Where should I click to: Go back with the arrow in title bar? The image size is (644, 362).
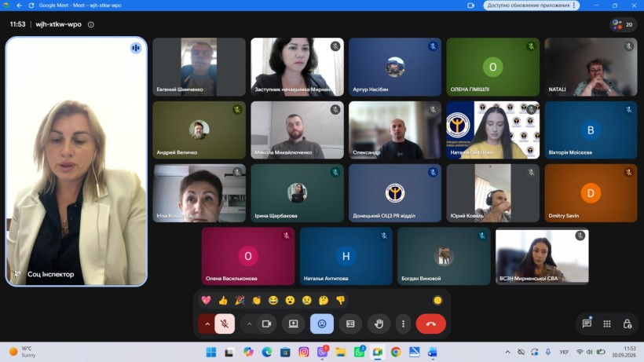[20, 5]
